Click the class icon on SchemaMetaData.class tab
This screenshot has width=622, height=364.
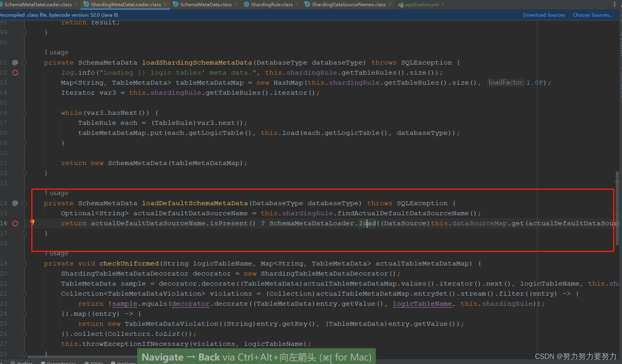point(176,5)
